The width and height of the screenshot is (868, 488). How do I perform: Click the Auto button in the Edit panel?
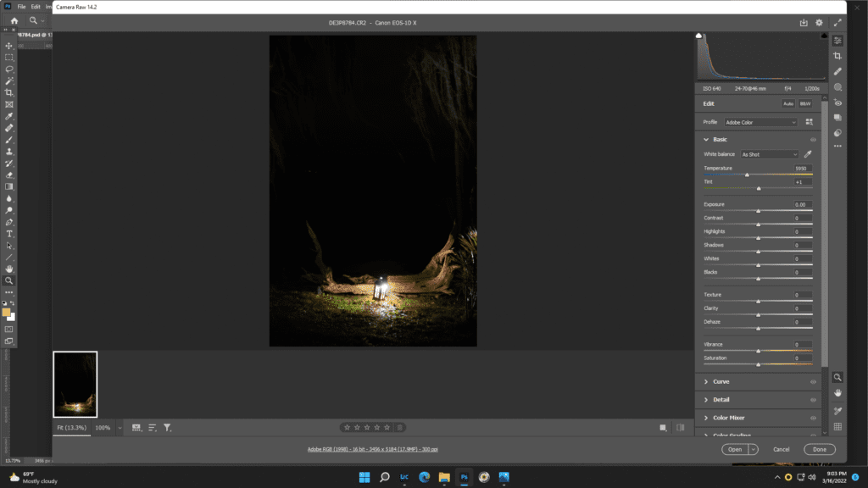tap(788, 103)
